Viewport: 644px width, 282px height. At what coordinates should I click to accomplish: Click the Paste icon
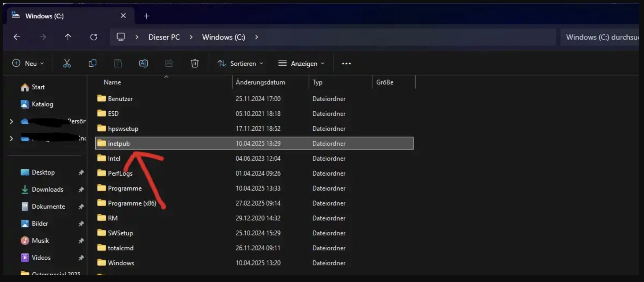118,63
